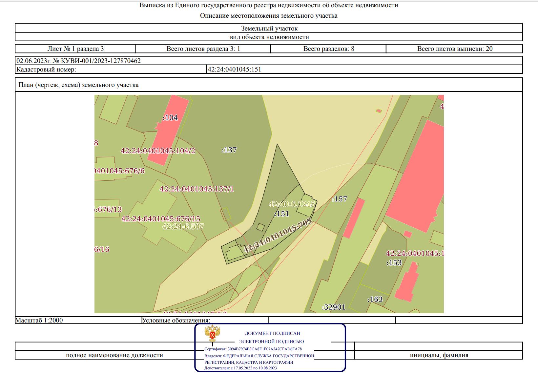Select map label 42:24:0401045:104/2
Screen dimensions: 538x392
(158, 151)
